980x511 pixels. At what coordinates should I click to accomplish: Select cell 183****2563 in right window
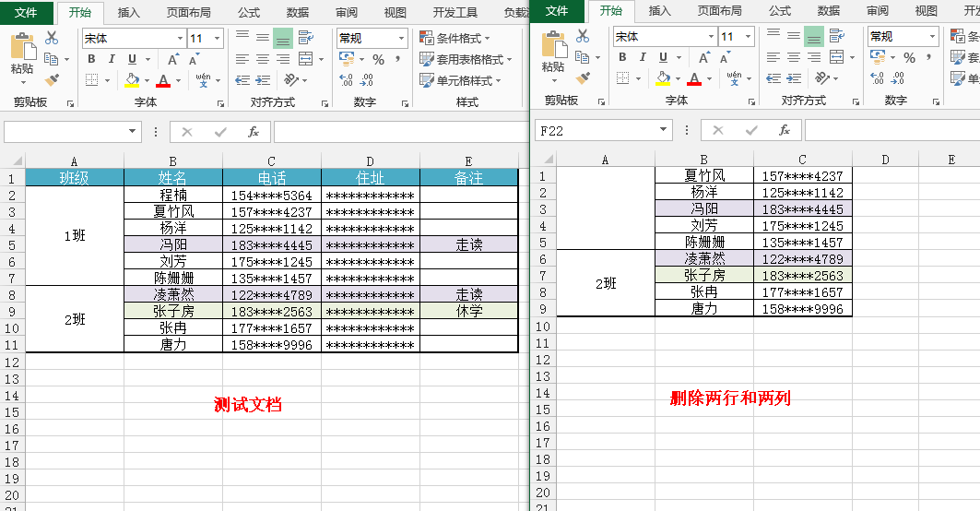tap(802, 275)
